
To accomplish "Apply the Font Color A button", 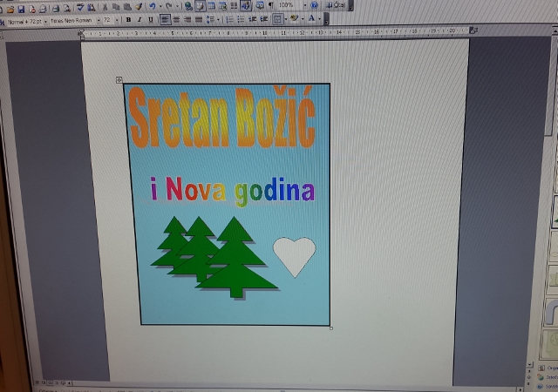I will tap(312, 18).
